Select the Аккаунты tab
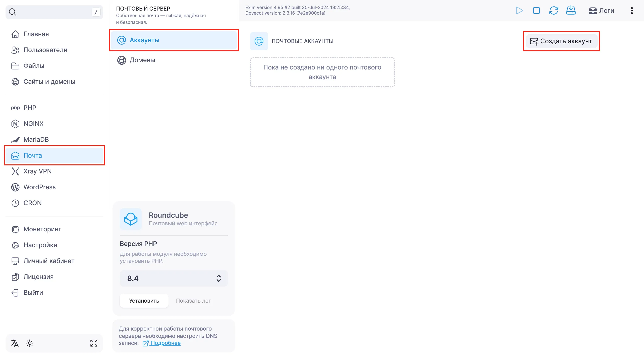 point(144,40)
